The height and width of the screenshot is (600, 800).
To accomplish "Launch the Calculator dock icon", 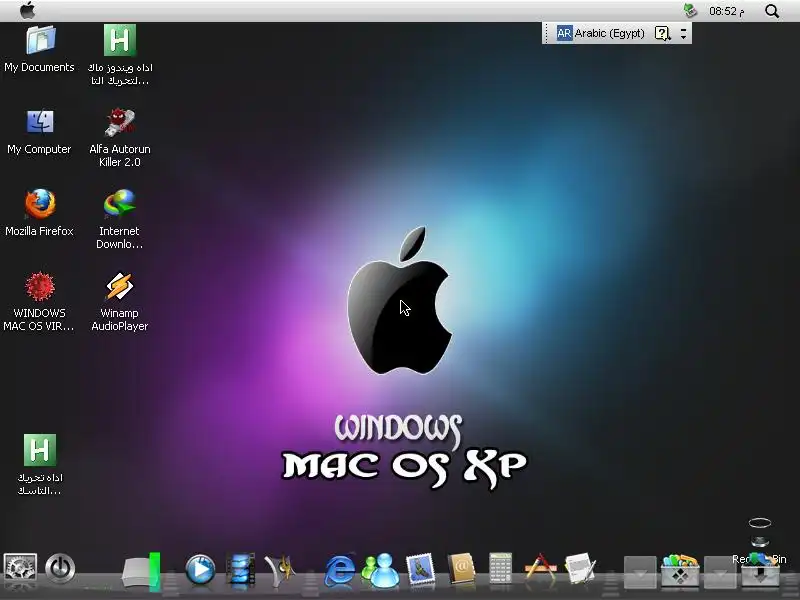I will tap(501, 567).
